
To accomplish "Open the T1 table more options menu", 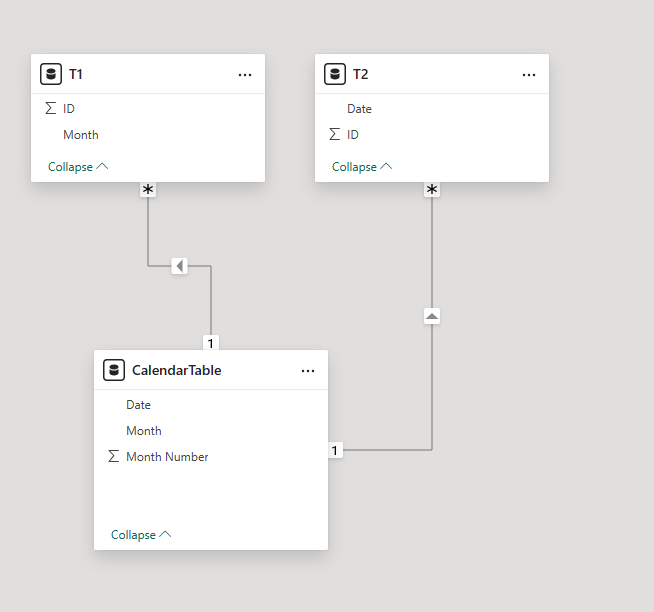I will click(245, 75).
